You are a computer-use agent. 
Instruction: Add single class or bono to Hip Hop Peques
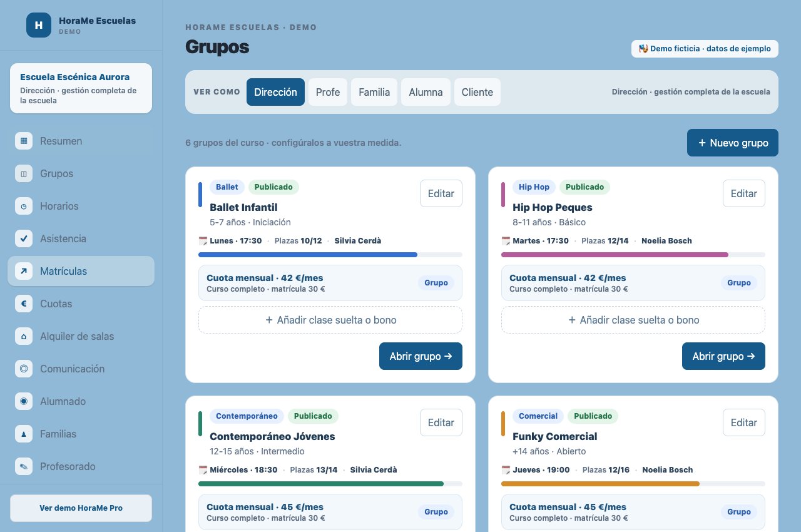pos(633,320)
